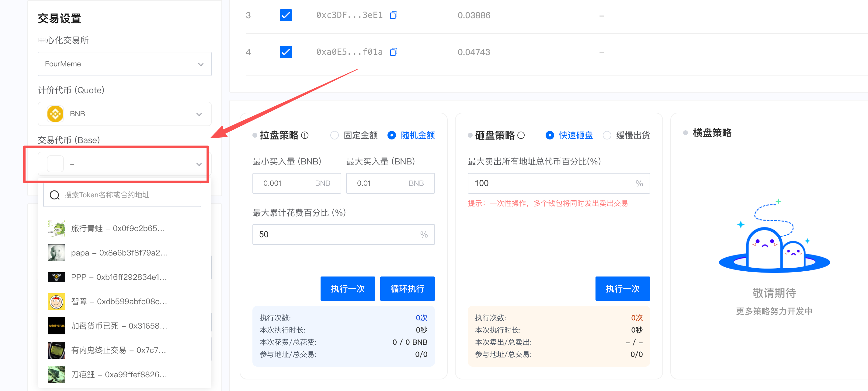The width and height of the screenshot is (868, 391).
Task: Click info icon next to 砸盘策略
Action: pyautogui.click(x=521, y=135)
